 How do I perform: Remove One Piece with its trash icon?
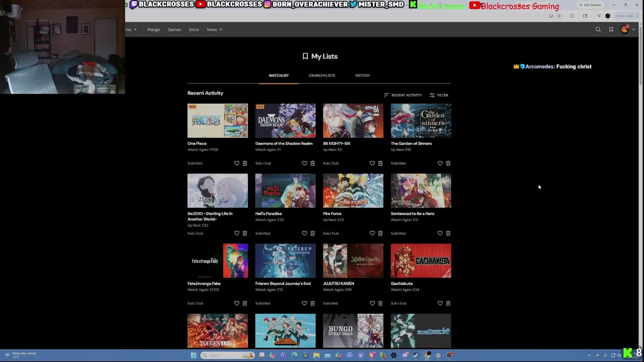245,163
